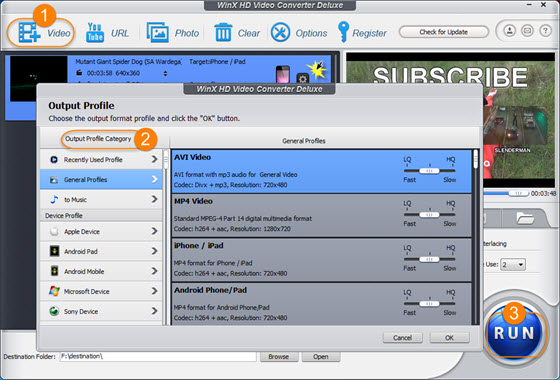The width and height of the screenshot is (560, 380).
Task: Click the big RUN button
Action: (x=514, y=332)
